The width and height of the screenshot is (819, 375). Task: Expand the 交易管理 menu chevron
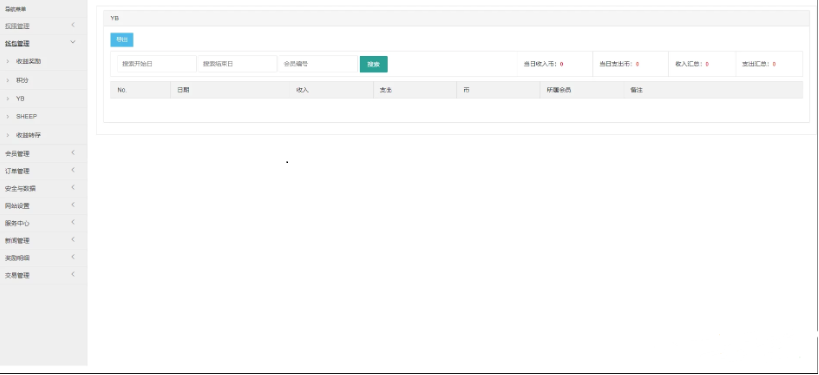point(73,274)
